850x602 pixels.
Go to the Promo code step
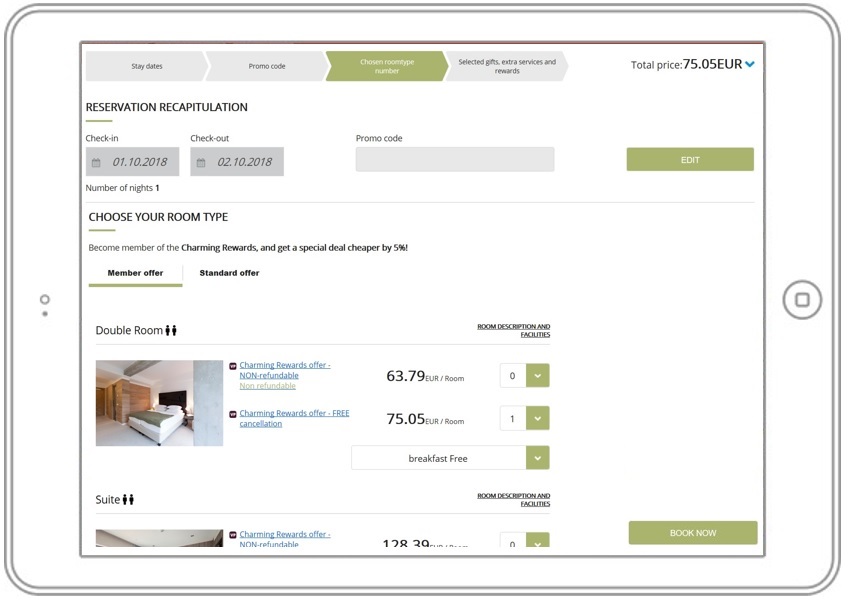(x=267, y=67)
